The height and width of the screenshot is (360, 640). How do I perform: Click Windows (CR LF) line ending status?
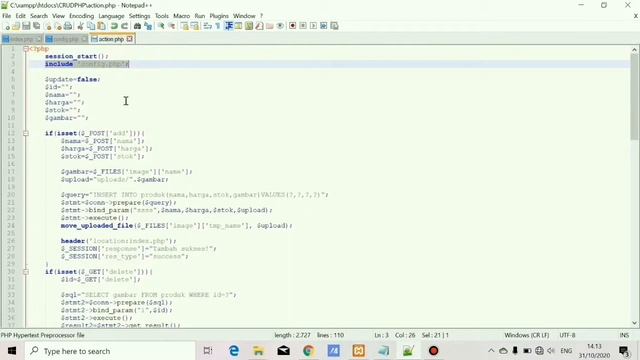(x=527, y=335)
